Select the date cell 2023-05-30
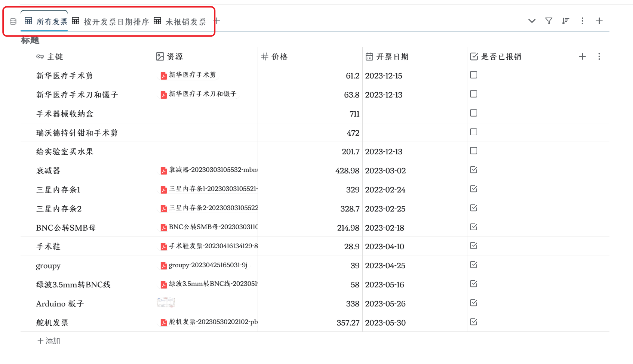This screenshot has height=364, width=633. pyautogui.click(x=415, y=323)
